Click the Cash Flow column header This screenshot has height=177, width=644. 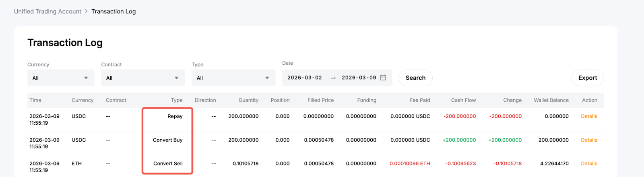click(x=463, y=100)
